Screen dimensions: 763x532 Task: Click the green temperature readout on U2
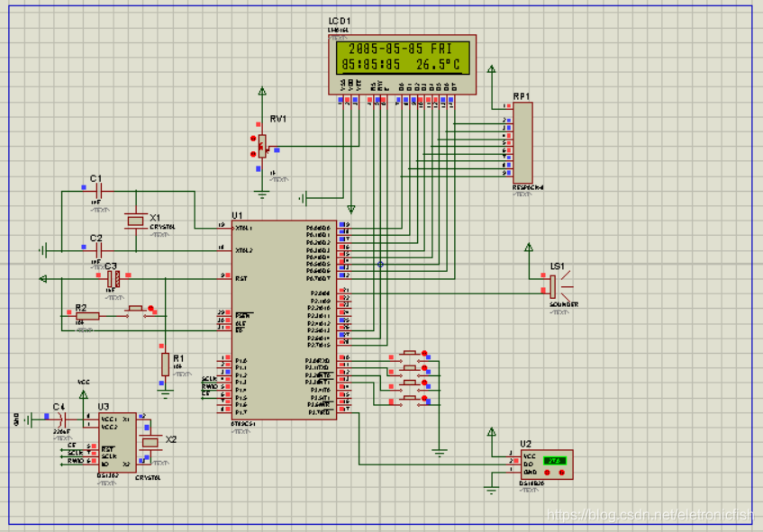[x=556, y=460]
